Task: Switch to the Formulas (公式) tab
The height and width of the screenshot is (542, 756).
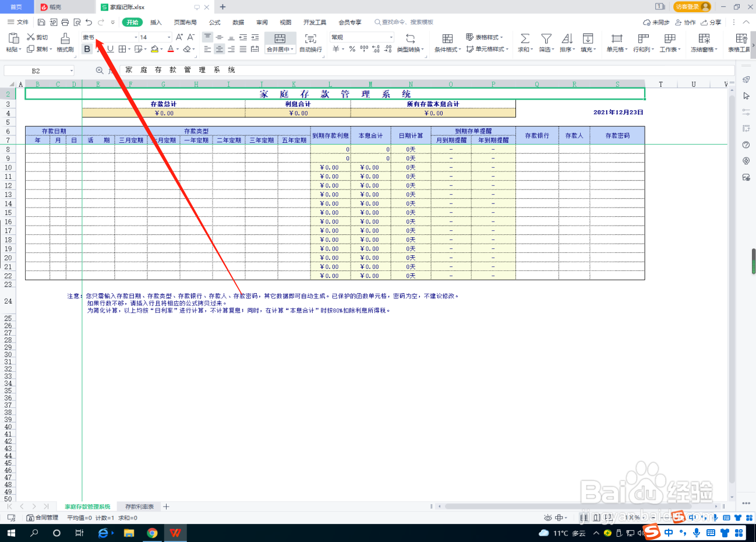Action: pos(215,22)
